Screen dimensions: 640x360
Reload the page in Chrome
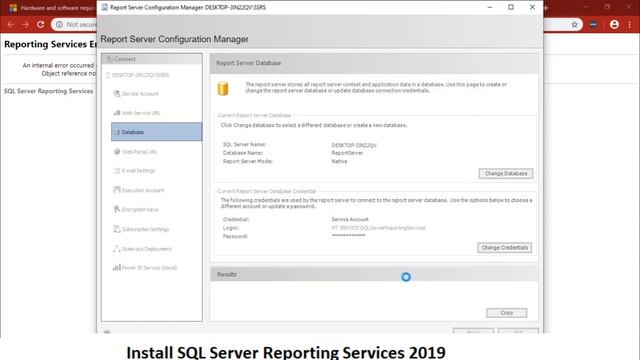pyautogui.click(x=40, y=24)
